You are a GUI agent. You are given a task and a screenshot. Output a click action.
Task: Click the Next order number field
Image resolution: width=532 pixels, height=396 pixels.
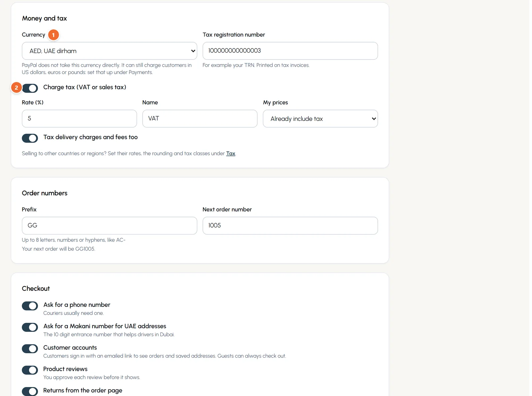290,226
